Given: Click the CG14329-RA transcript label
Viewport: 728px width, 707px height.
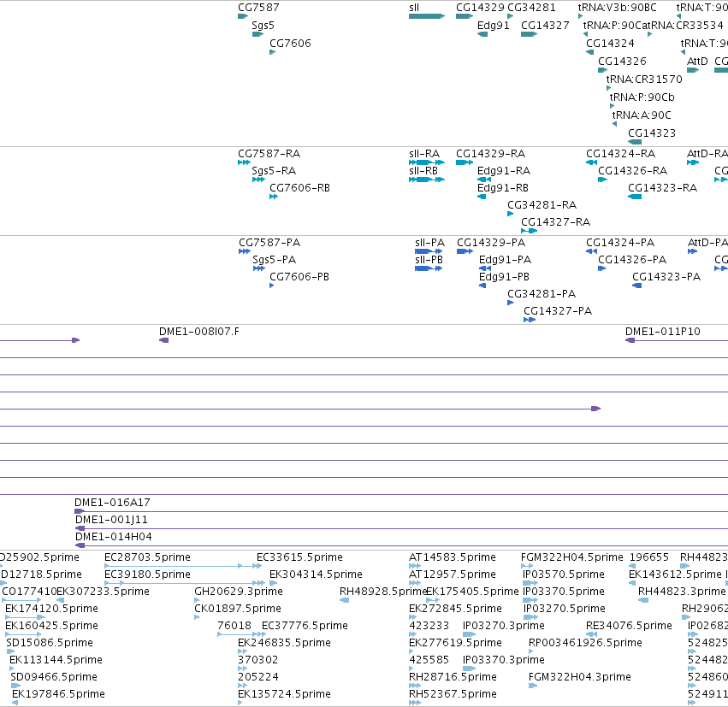Looking at the screenshot, I should [490, 154].
